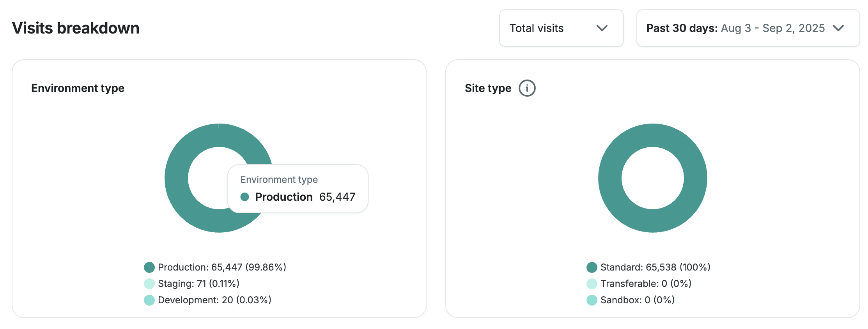Toggle the Development legend color dot
The width and height of the screenshot is (868, 329).
[149, 300]
